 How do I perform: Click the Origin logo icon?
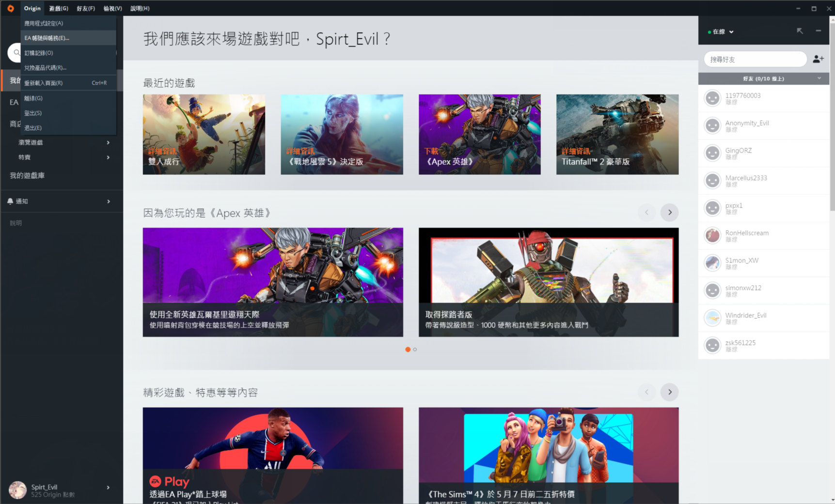(x=10, y=8)
